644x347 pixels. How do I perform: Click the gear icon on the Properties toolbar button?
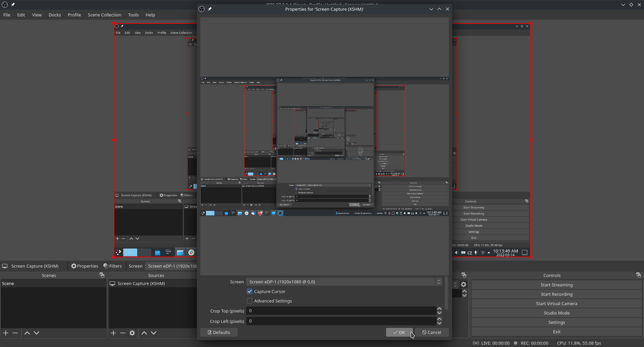[74, 266]
